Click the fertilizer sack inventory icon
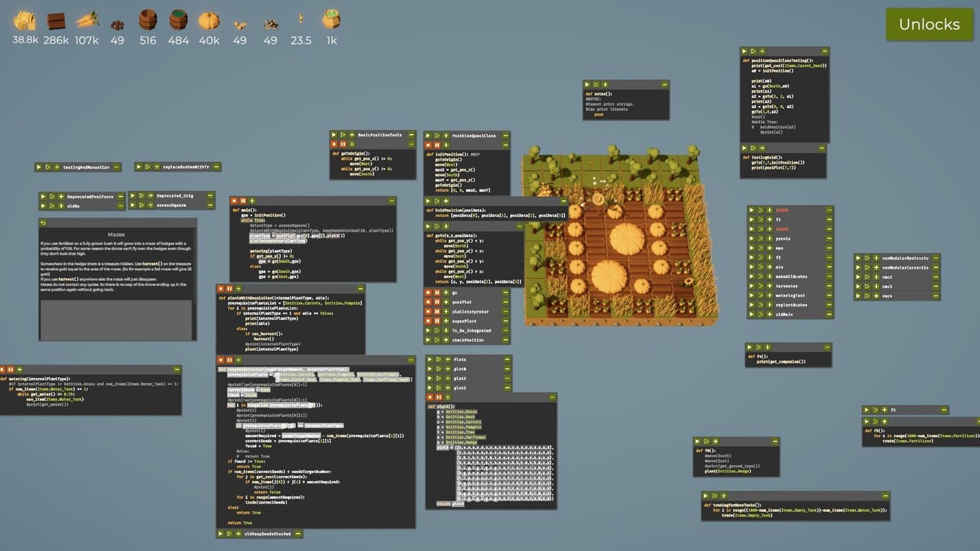Viewport: 980px width, 551px height. tap(331, 19)
